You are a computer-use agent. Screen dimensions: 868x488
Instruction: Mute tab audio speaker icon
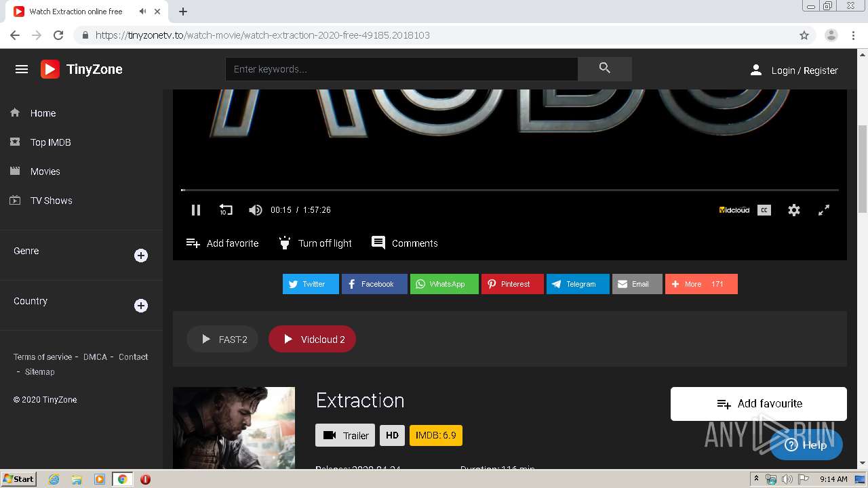142,12
